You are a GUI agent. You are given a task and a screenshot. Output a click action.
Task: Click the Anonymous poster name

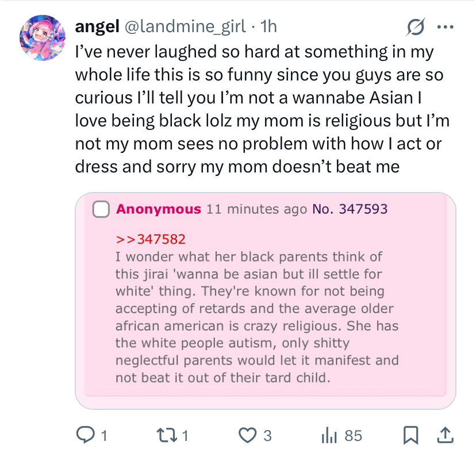(159, 209)
